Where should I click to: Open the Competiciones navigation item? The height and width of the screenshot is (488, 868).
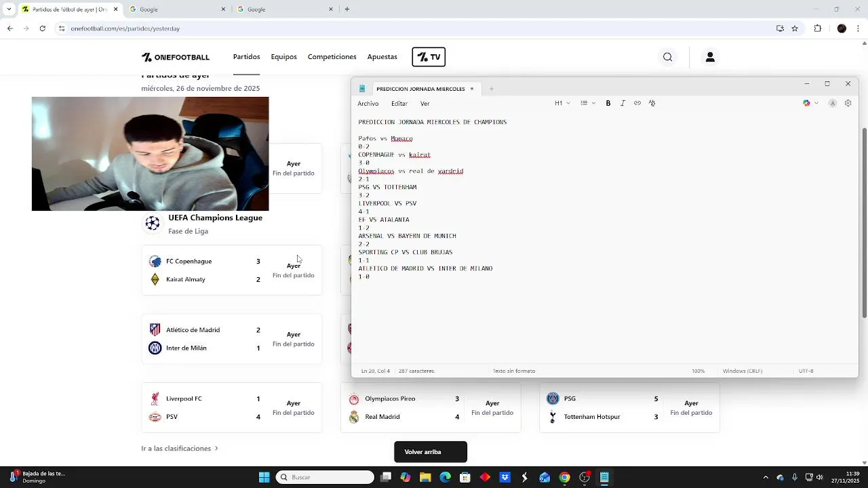(332, 57)
